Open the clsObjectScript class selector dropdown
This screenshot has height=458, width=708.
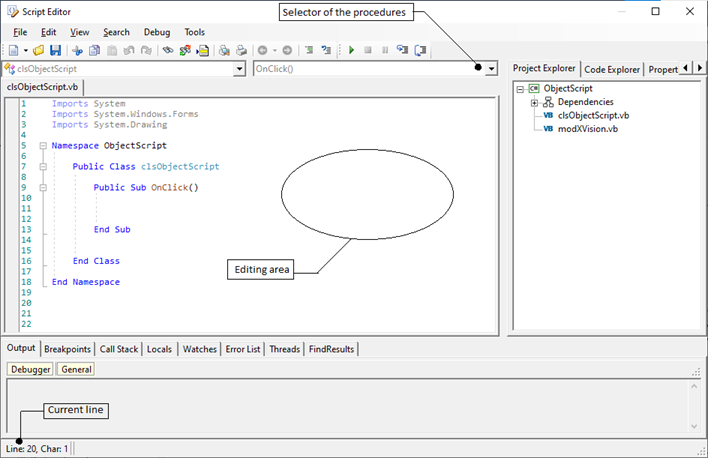coord(238,69)
